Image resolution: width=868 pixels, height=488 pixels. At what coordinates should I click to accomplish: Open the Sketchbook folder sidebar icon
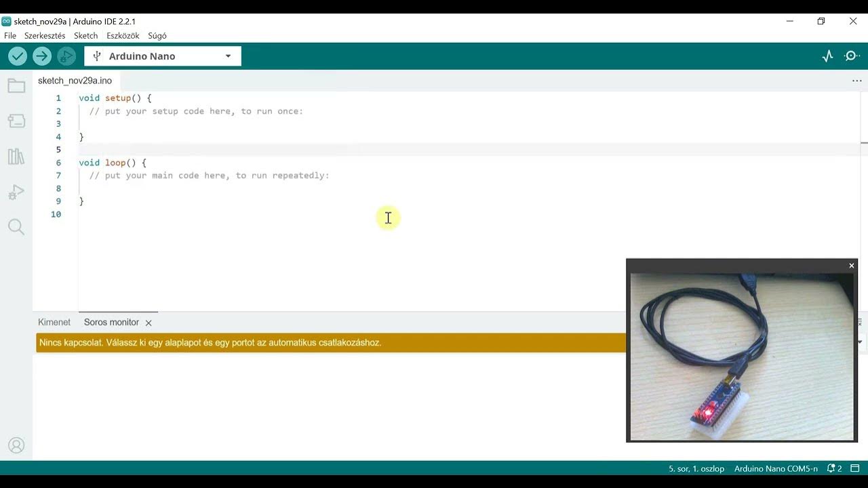[x=16, y=86]
